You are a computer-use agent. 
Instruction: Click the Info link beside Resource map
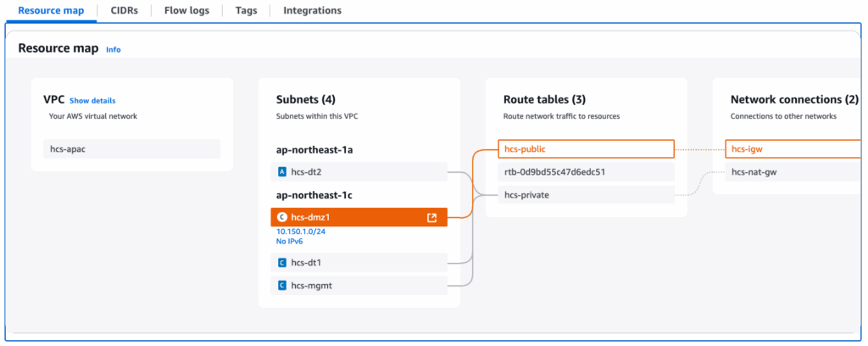coord(114,49)
